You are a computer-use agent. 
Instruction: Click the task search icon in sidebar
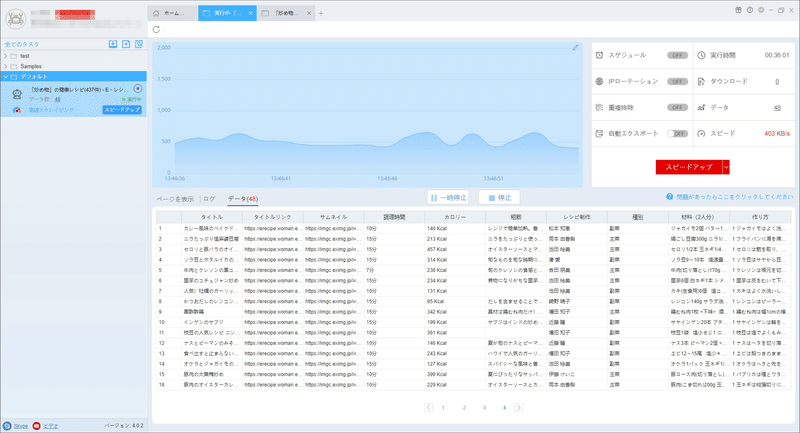pos(139,44)
